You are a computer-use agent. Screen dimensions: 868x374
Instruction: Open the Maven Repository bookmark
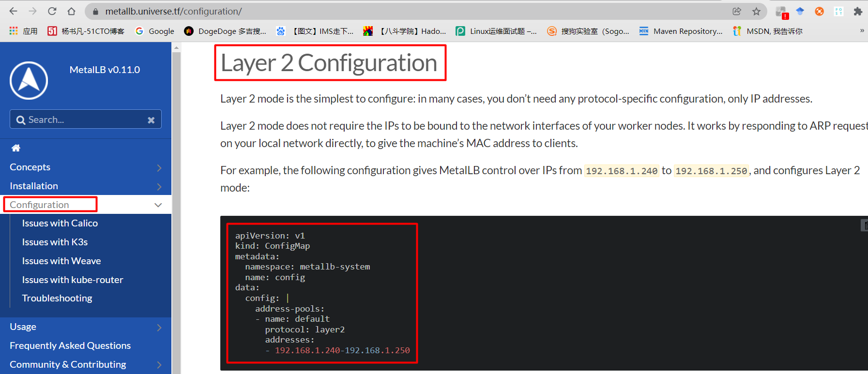click(x=681, y=31)
